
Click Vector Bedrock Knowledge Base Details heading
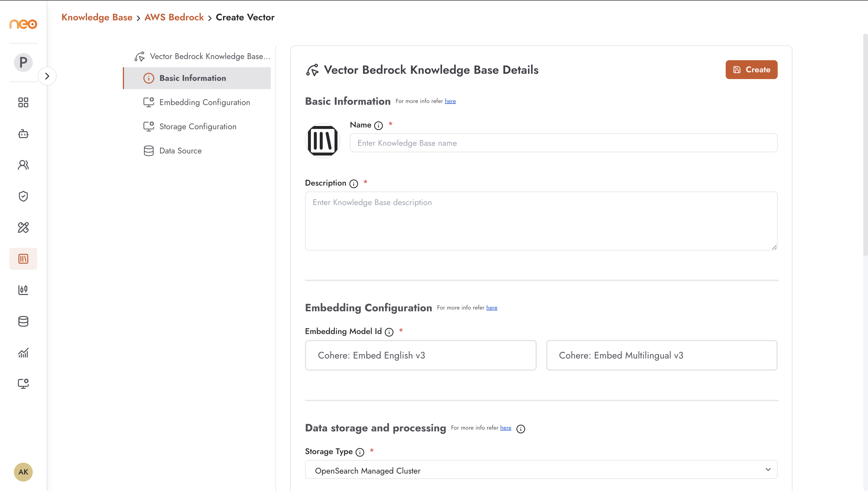pos(431,70)
